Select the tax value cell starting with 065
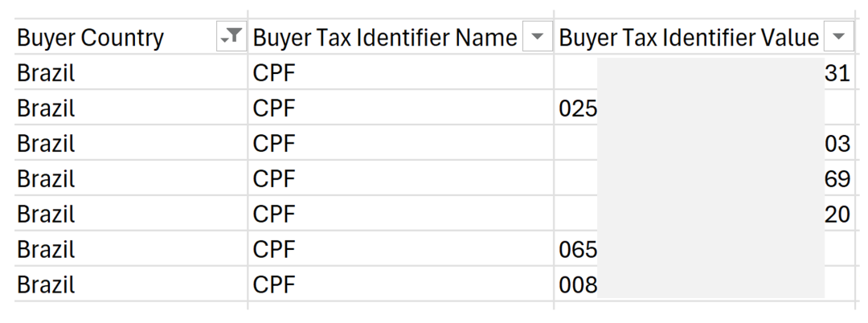The height and width of the screenshot is (323, 868). pos(705,249)
